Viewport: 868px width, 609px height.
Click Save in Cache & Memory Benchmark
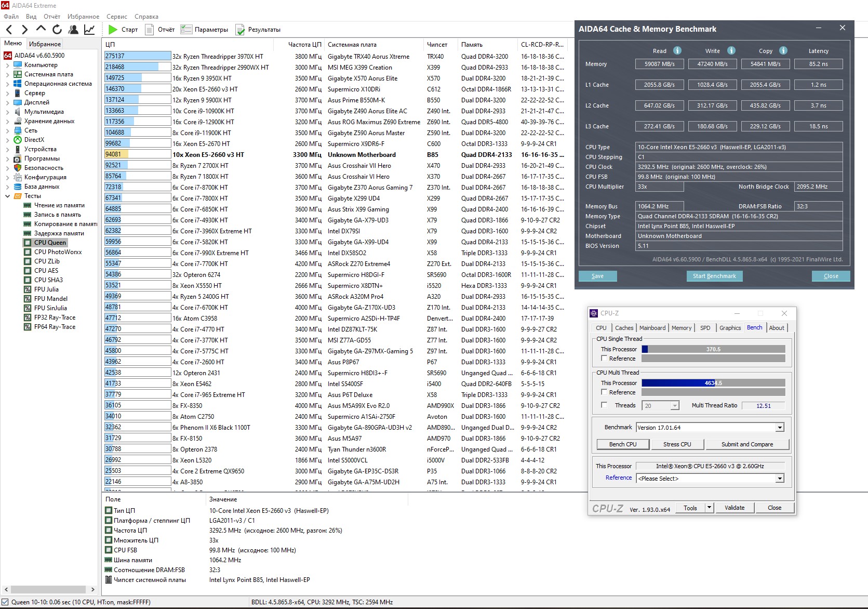597,276
